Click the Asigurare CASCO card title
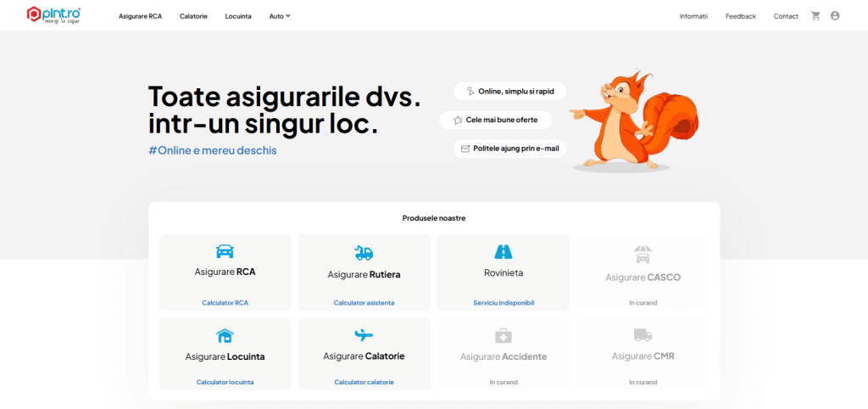The width and height of the screenshot is (868, 409). (643, 277)
